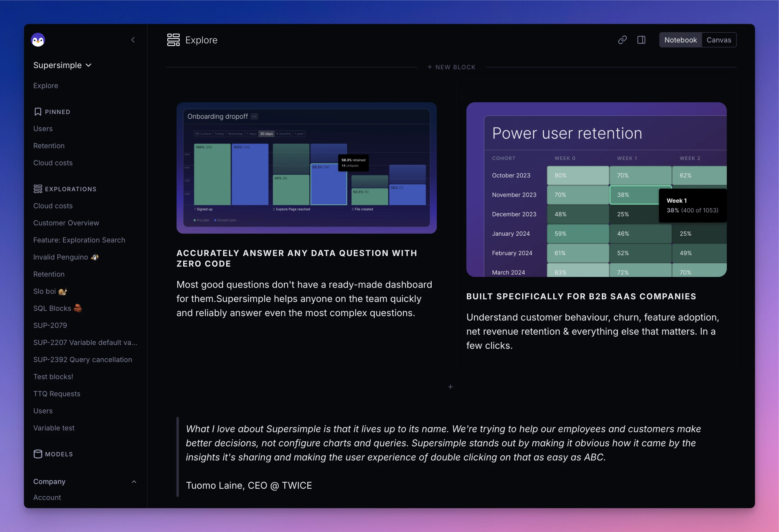This screenshot has height=532, width=779.
Task: Copy link using the chain icon
Action: pos(622,40)
